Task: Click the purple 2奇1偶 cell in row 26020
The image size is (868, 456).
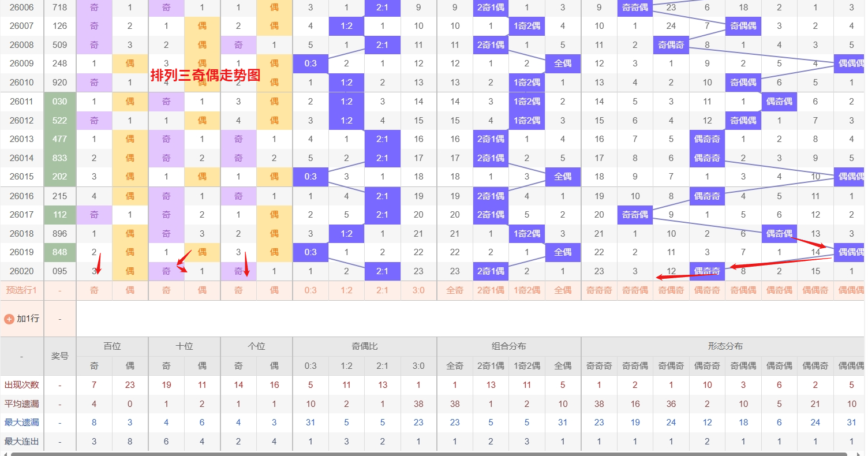Action: (x=491, y=271)
